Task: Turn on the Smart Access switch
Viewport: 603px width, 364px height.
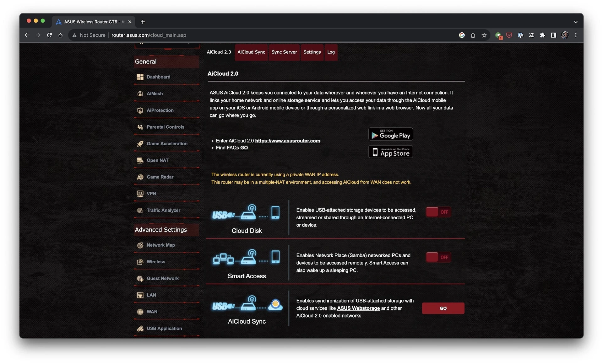Action: (438, 257)
